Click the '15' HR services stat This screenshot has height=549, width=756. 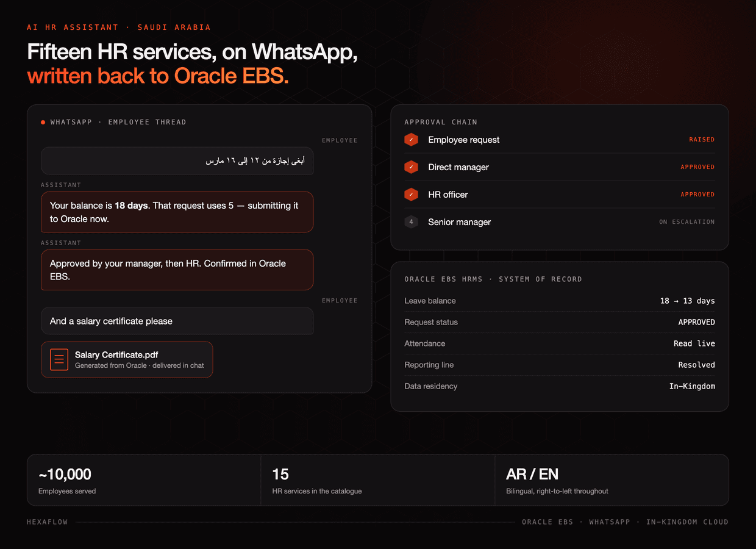[280, 474]
